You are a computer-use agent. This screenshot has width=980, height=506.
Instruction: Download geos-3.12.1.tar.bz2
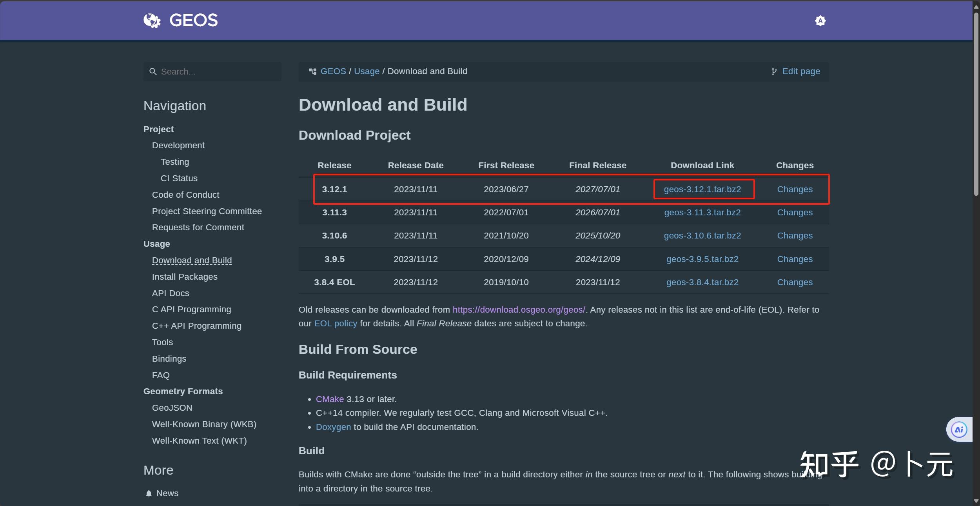pos(702,189)
